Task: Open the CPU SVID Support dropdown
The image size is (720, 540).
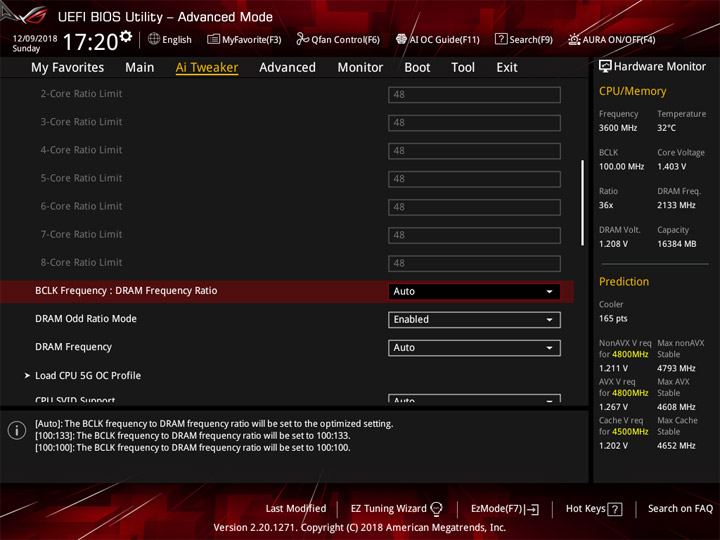Action: pos(474,398)
